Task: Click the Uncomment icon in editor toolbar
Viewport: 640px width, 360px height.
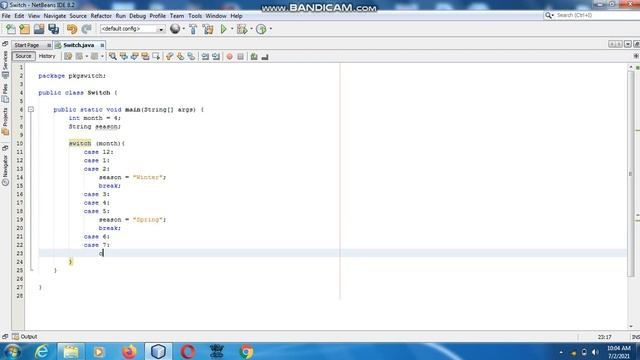Action: (x=265, y=56)
